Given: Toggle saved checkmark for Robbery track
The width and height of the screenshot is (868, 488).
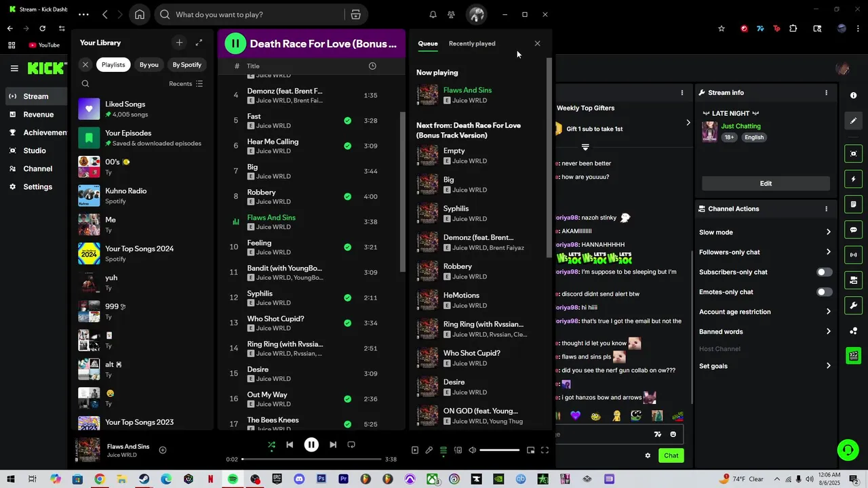Looking at the screenshot, I should coord(347,197).
